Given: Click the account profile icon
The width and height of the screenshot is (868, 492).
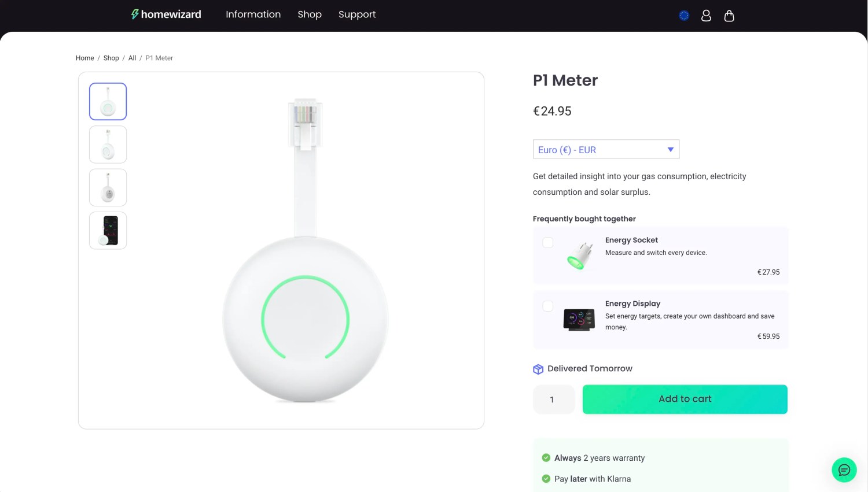Looking at the screenshot, I should point(706,16).
